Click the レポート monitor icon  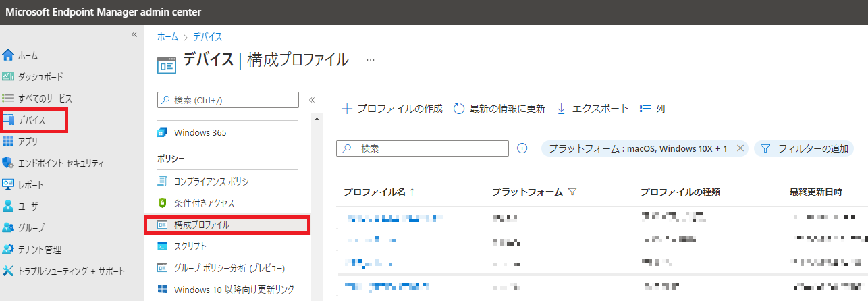pyautogui.click(x=8, y=185)
